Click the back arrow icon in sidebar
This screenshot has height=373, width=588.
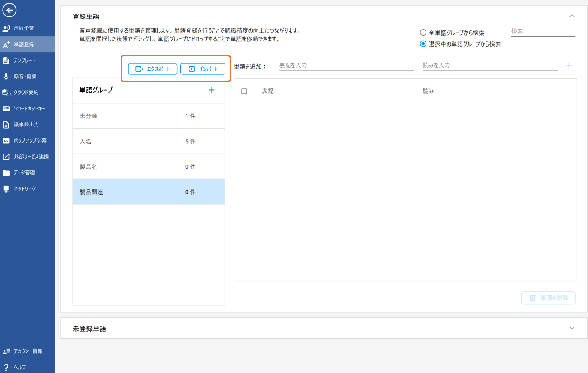point(9,10)
